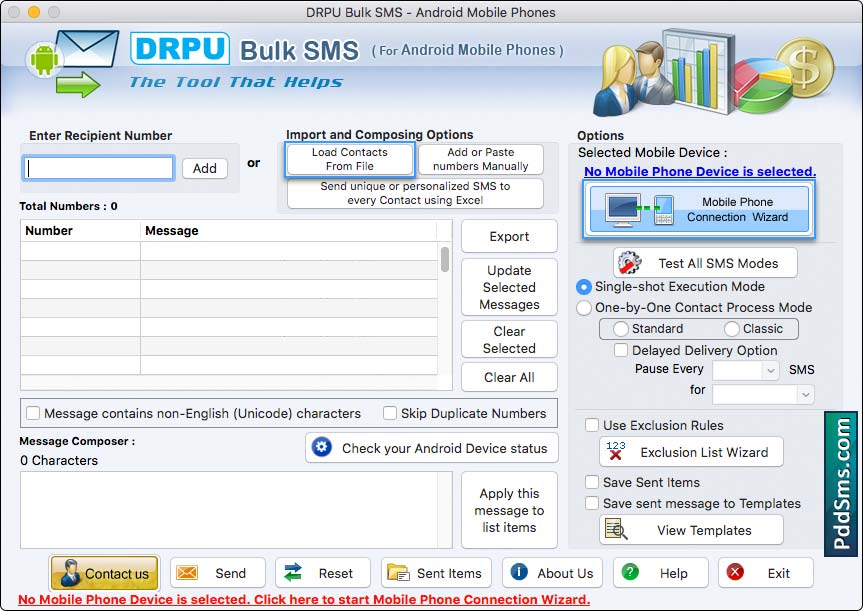Choose the Classic radio option
This screenshot has width=863, height=611.
point(731,329)
